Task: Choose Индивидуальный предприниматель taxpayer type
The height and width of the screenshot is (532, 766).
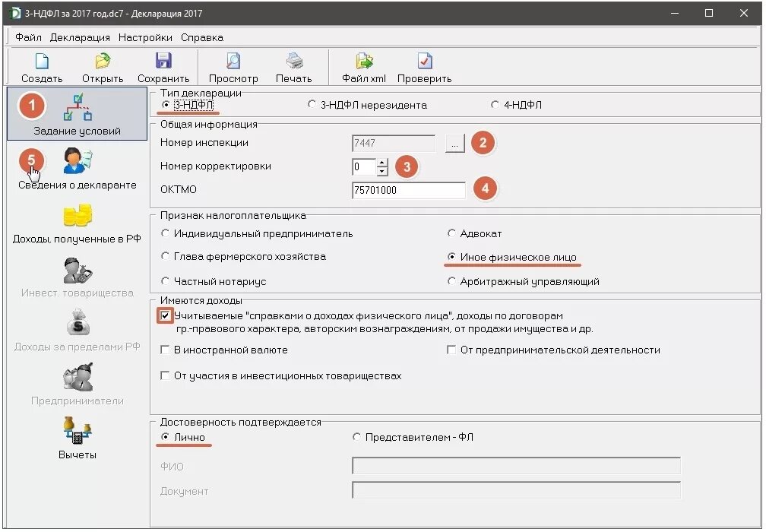Action: click(x=165, y=233)
